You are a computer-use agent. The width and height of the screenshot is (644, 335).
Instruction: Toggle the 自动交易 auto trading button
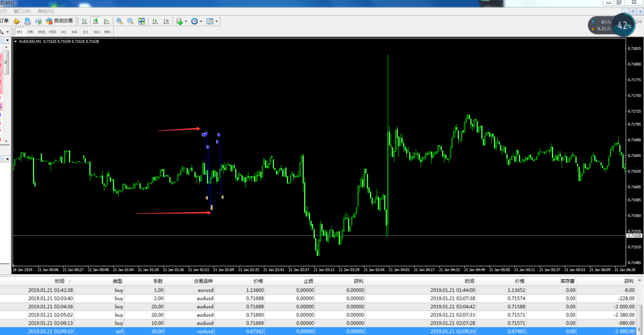click(x=59, y=21)
